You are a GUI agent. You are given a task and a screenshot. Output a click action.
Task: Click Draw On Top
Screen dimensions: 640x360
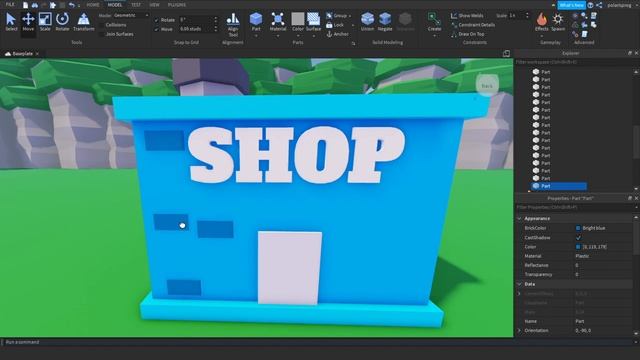pos(468,34)
